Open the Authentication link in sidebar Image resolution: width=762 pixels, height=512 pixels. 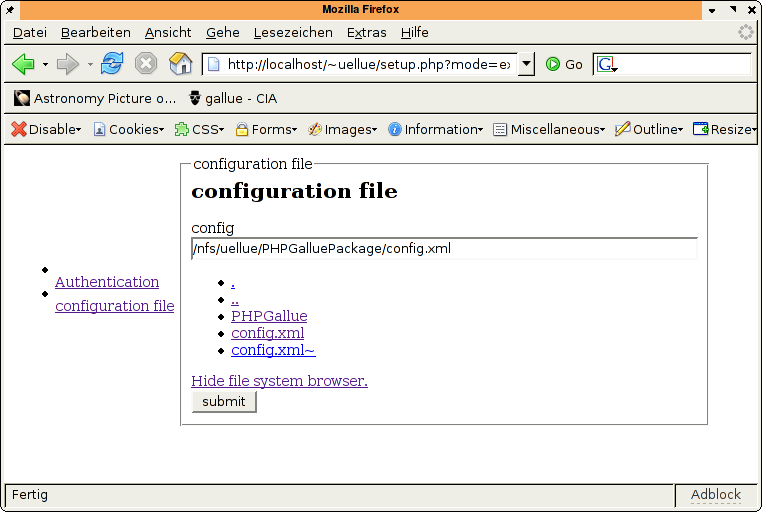click(107, 282)
